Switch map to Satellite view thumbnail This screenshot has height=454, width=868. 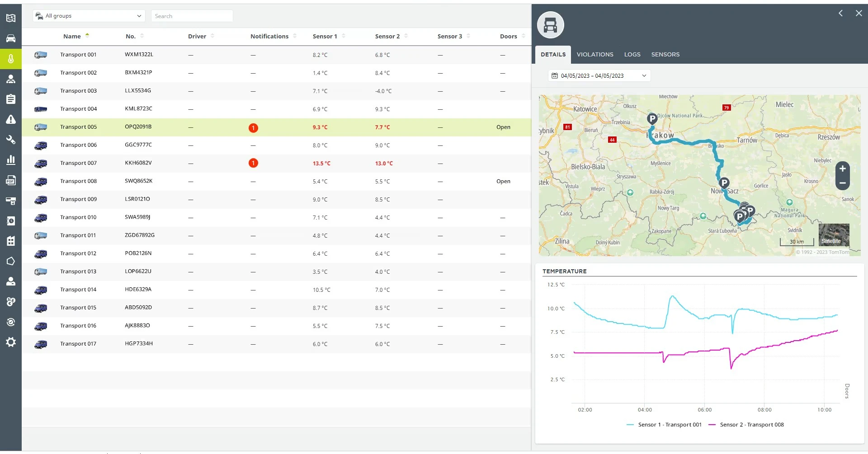tap(834, 235)
